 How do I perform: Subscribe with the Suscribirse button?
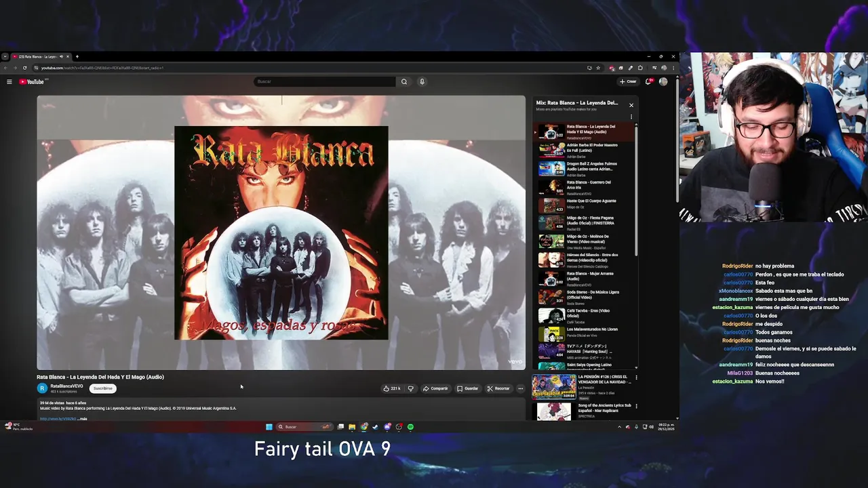[103, 388]
